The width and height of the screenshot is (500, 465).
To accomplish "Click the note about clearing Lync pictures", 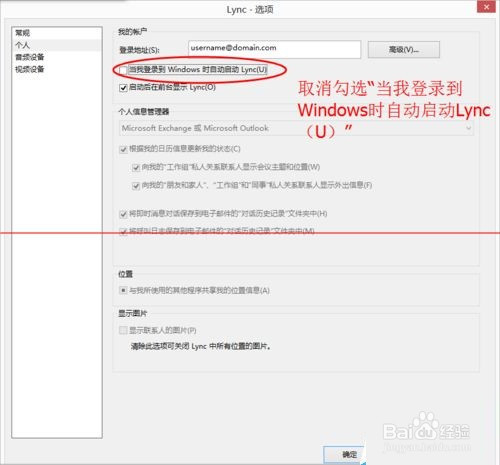I will click(x=200, y=346).
